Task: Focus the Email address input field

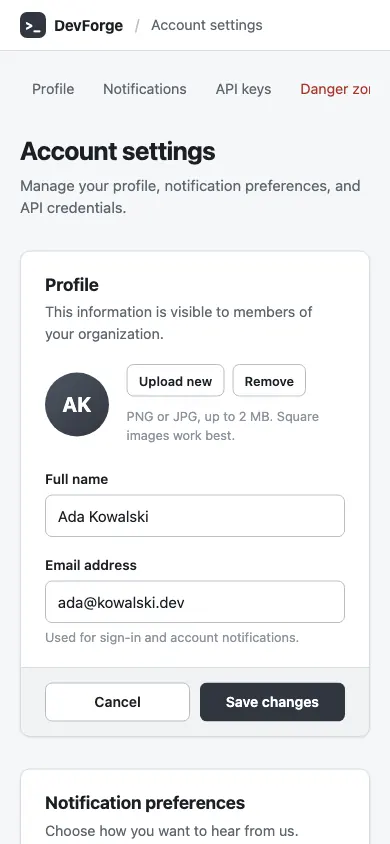Action: coord(195,602)
